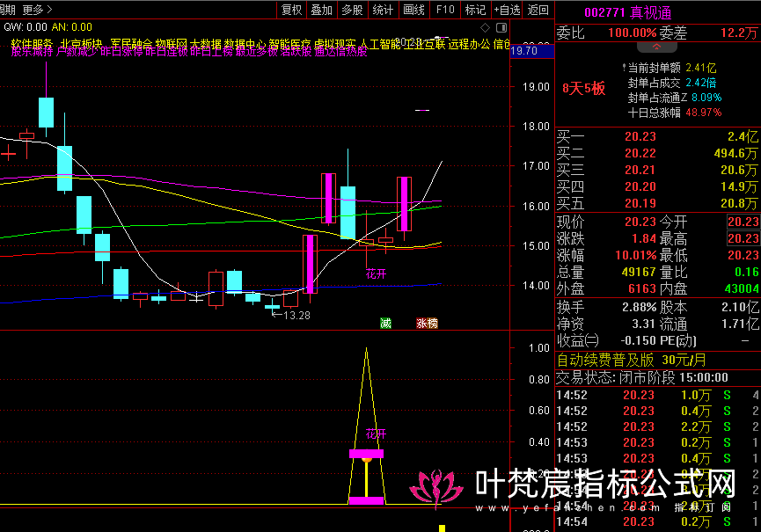Click the AN: 0.00 indicator readout
Viewport: 761px width, 532px height.
coord(72,27)
